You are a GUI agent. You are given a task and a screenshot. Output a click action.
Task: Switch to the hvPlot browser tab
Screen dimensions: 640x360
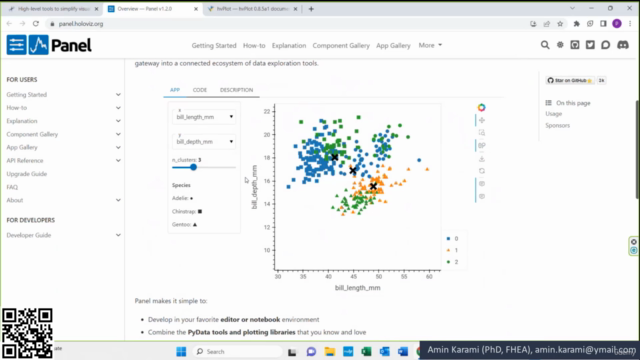tap(253, 9)
